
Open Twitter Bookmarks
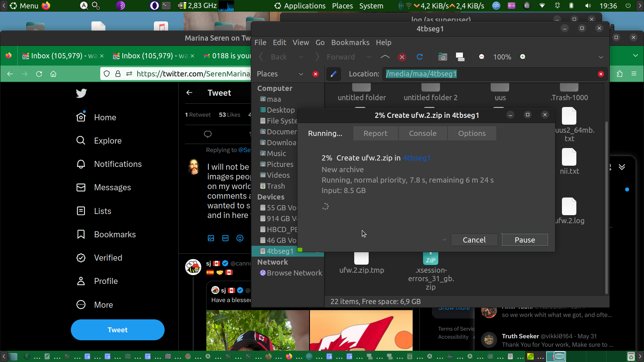click(106, 234)
